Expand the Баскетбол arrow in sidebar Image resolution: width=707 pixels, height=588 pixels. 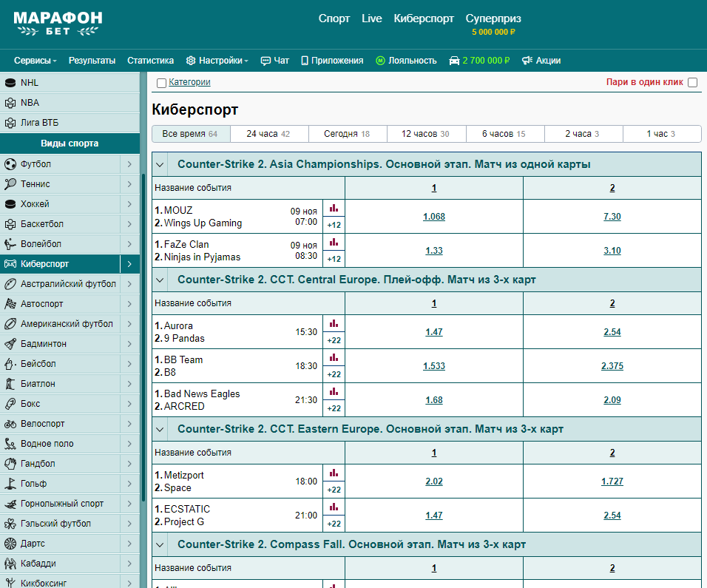pos(130,224)
